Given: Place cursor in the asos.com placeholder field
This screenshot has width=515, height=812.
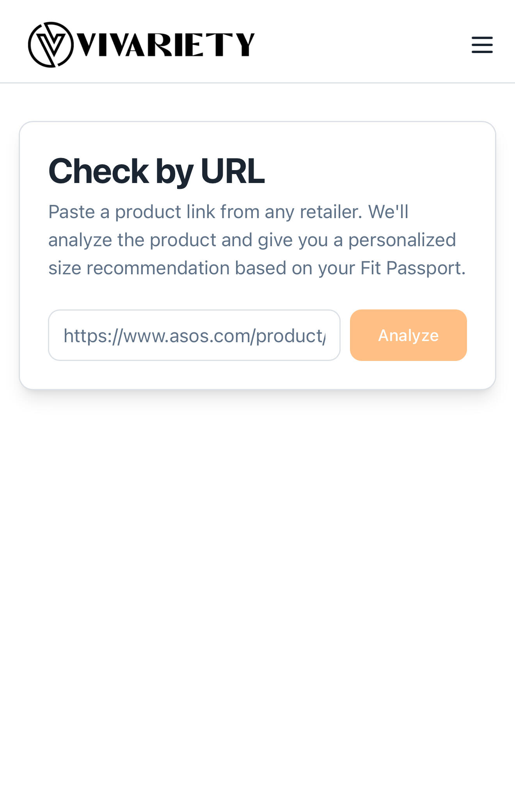Looking at the screenshot, I should (x=194, y=335).
